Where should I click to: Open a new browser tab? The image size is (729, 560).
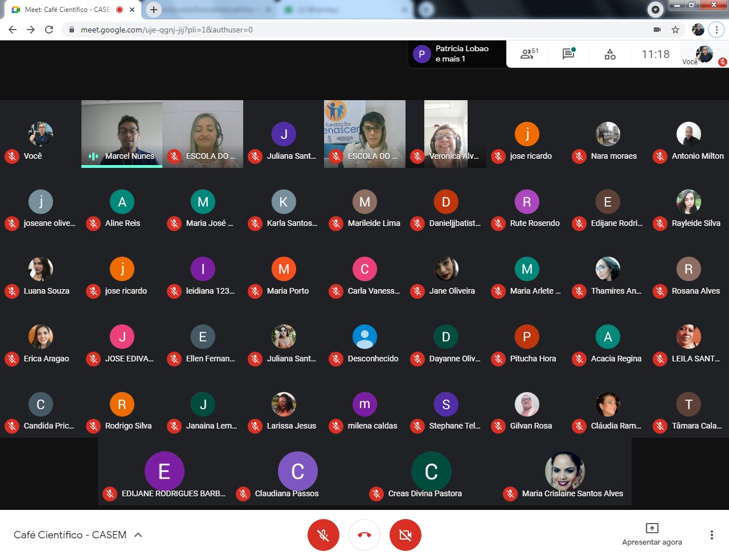[x=154, y=10]
